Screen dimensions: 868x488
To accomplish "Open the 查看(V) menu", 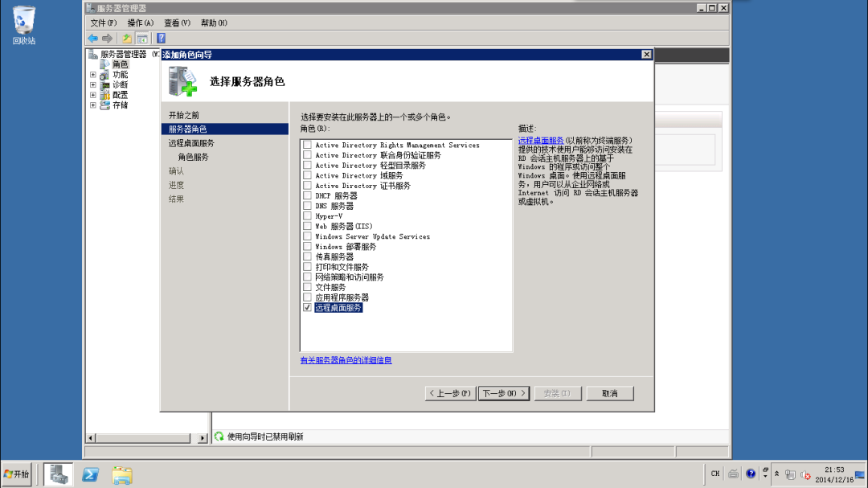I will coord(177,23).
